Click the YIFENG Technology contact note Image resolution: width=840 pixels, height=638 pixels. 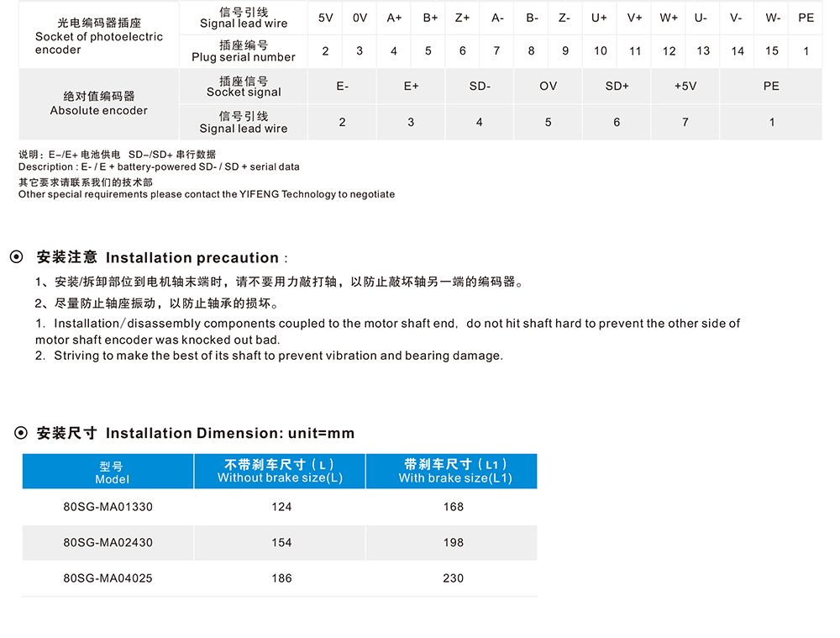207,194
